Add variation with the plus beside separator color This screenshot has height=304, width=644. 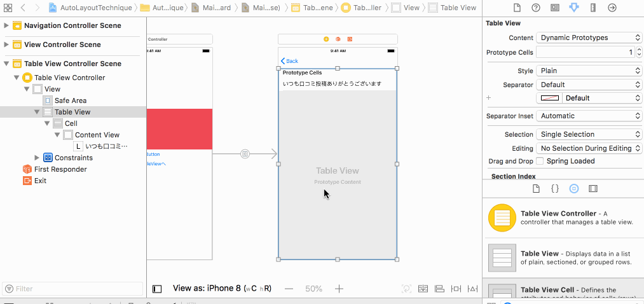pyautogui.click(x=489, y=98)
